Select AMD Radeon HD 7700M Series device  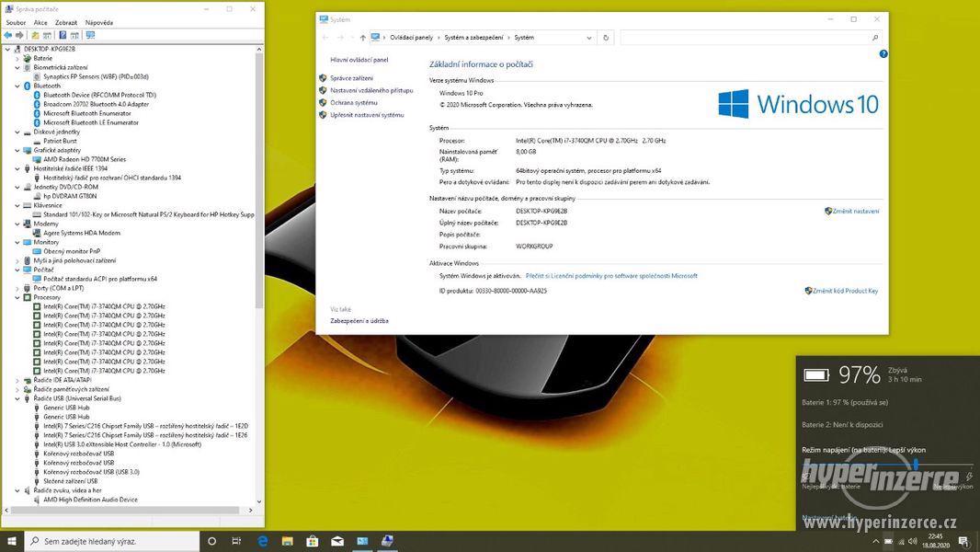[85, 159]
